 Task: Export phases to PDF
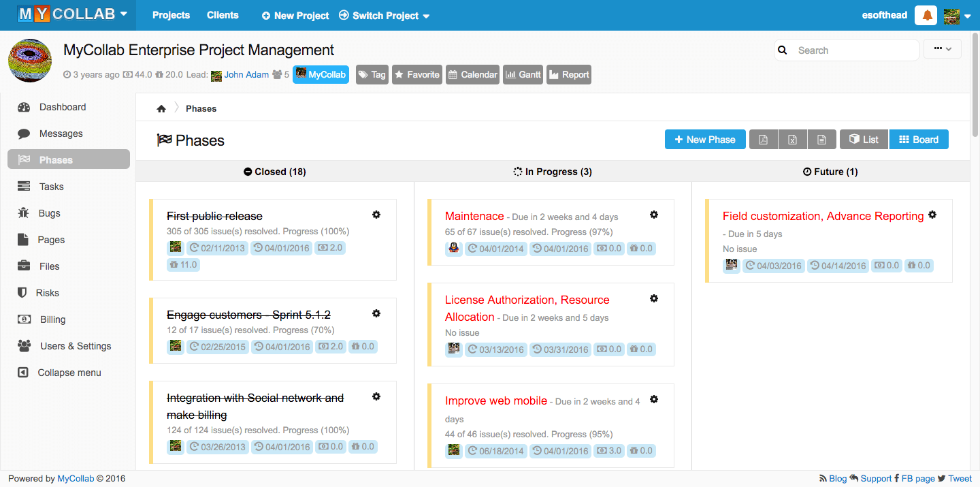763,139
